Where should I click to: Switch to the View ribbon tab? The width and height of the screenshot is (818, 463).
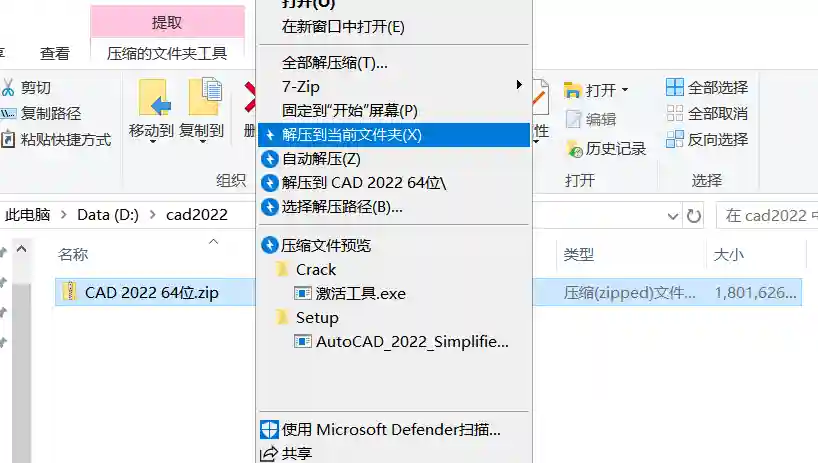click(55, 53)
